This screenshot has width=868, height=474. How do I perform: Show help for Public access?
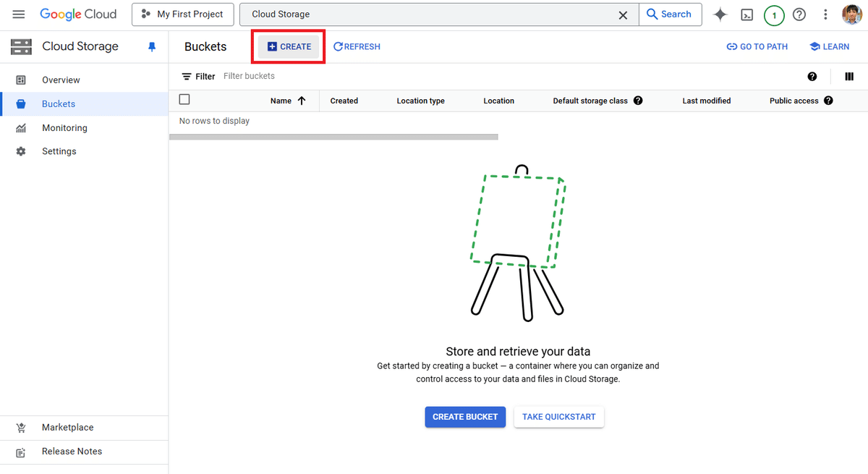point(828,101)
